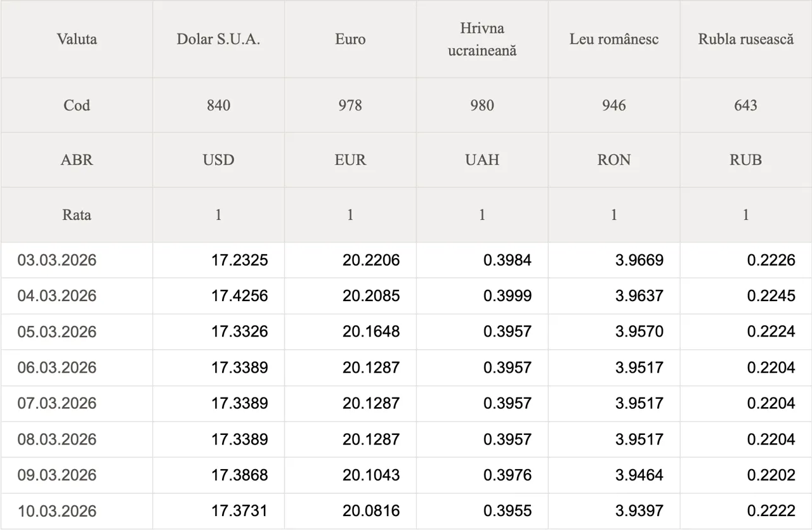Select the USD rate for 09.03.2026
This screenshot has width=812, height=530.
click(x=239, y=475)
